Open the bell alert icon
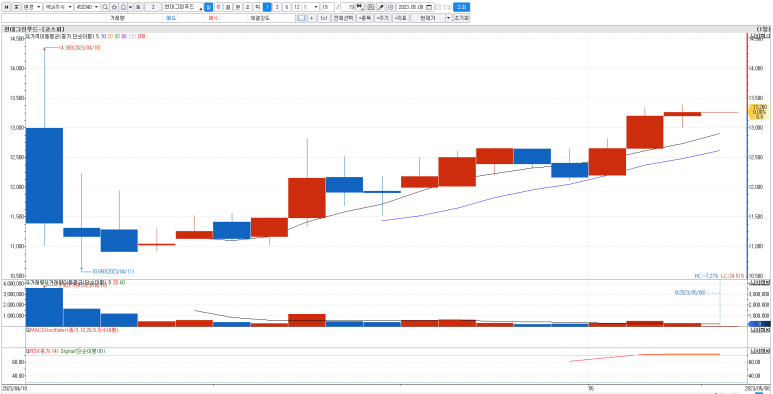Screen dimensions: 773x394 click(123, 7)
